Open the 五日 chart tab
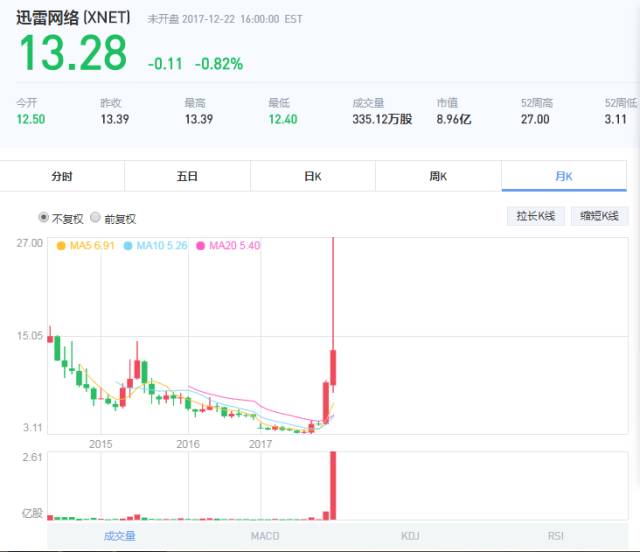Screen dimensions: 640x552 click(187, 176)
